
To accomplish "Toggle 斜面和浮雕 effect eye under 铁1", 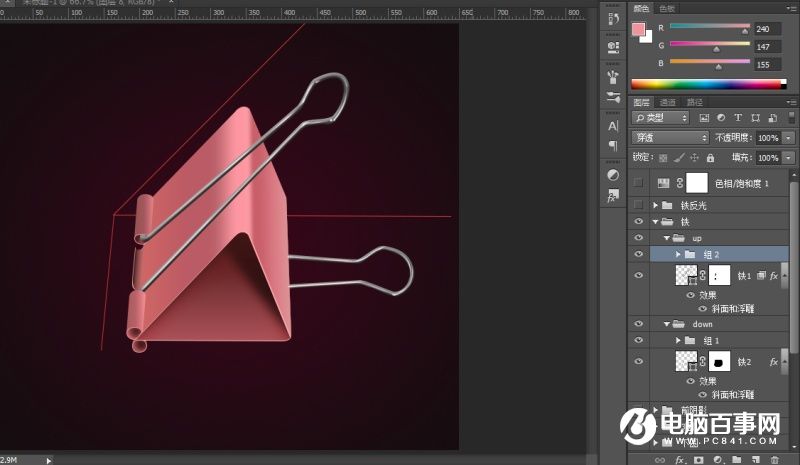I will tap(703, 309).
